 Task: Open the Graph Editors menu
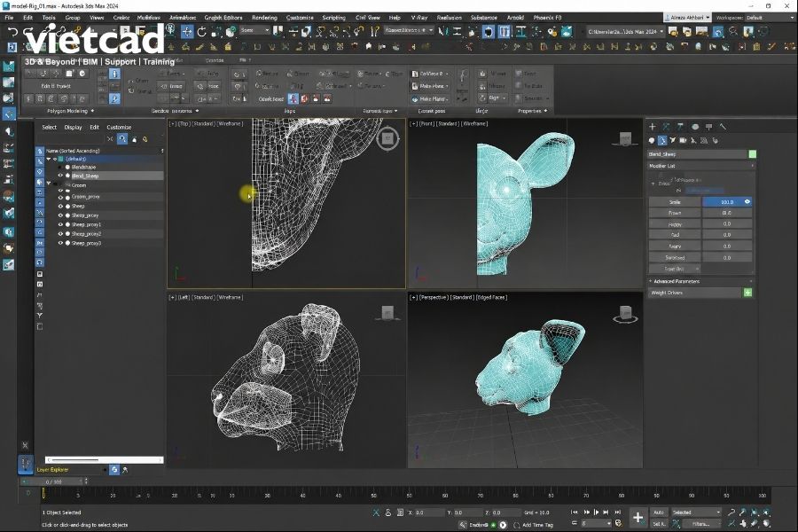(223, 18)
